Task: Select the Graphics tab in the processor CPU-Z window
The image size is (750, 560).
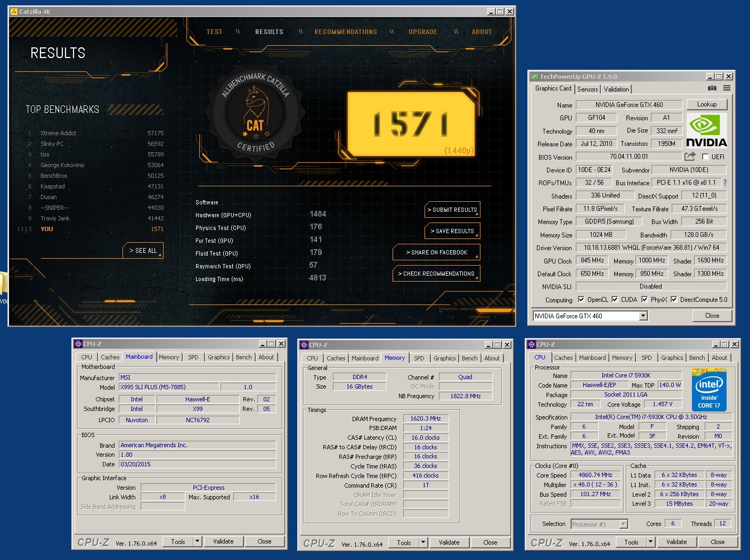Action: tap(672, 358)
